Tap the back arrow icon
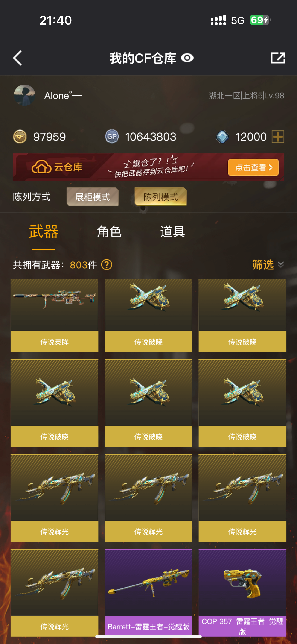Image resolution: width=297 pixels, height=644 pixels. click(17, 58)
